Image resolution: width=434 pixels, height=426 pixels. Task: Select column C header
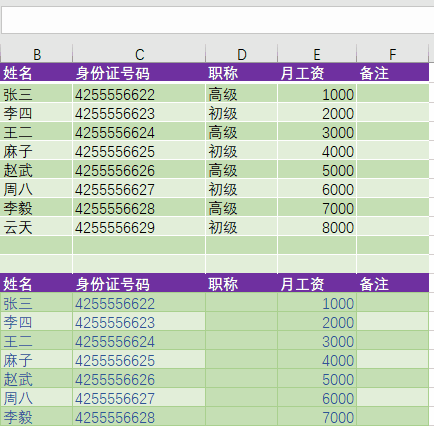pyautogui.click(x=139, y=54)
